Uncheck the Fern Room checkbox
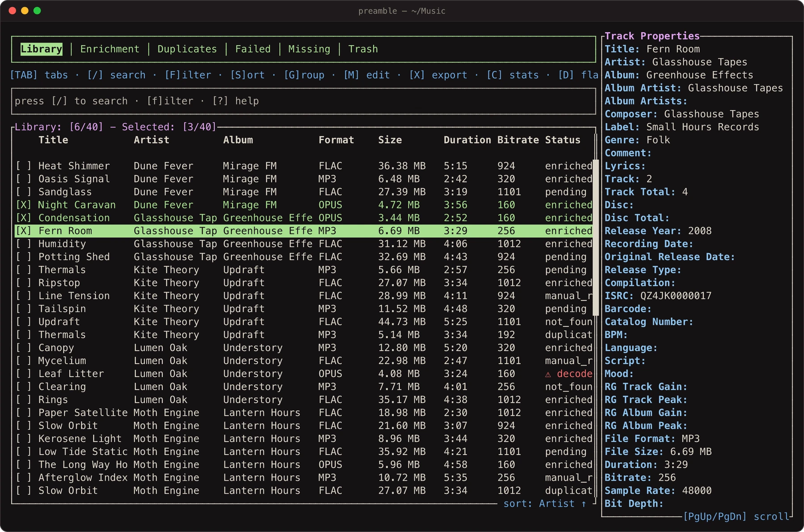The image size is (804, 532). (x=24, y=231)
